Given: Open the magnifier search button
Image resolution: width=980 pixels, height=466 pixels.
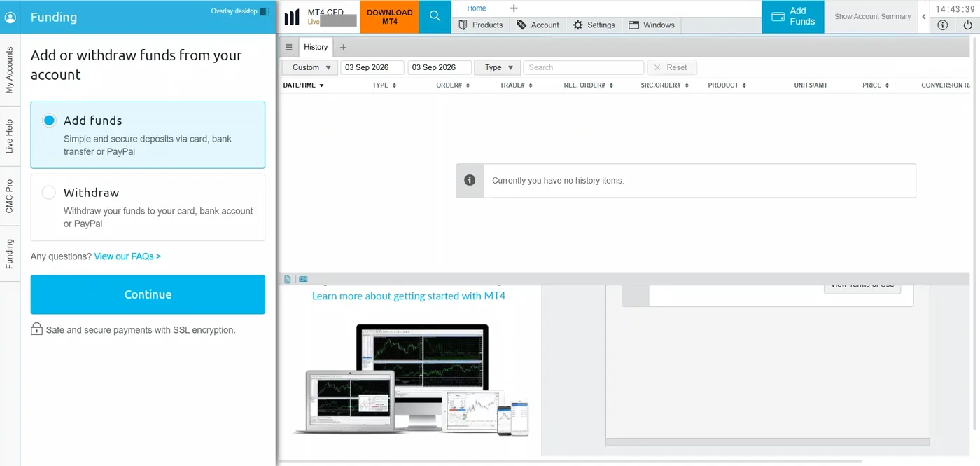Looking at the screenshot, I should tap(435, 17).
